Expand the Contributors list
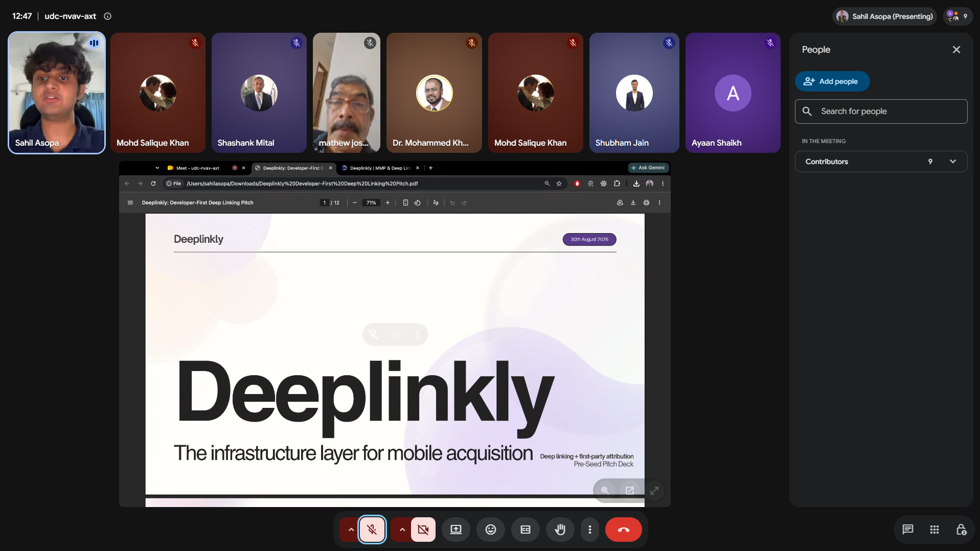This screenshot has width=980, height=551. click(x=881, y=162)
